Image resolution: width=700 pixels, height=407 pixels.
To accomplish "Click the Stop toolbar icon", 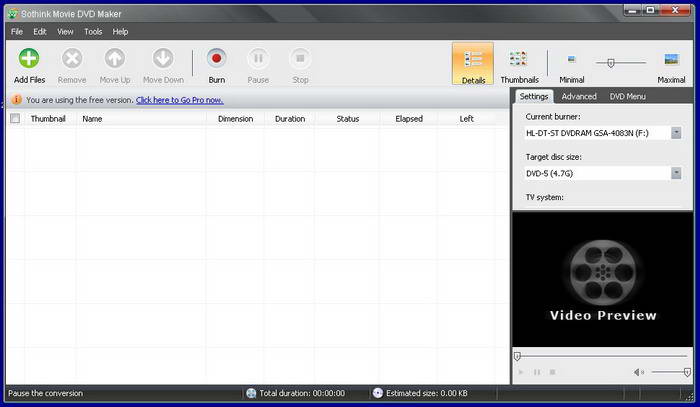I will [300, 58].
